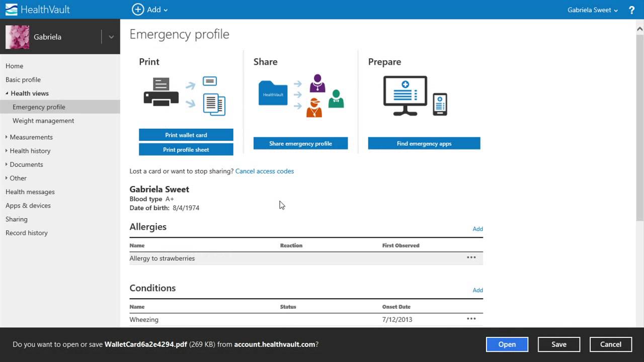Select Emergency profile in sidebar
The width and height of the screenshot is (644, 362).
point(60,107)
